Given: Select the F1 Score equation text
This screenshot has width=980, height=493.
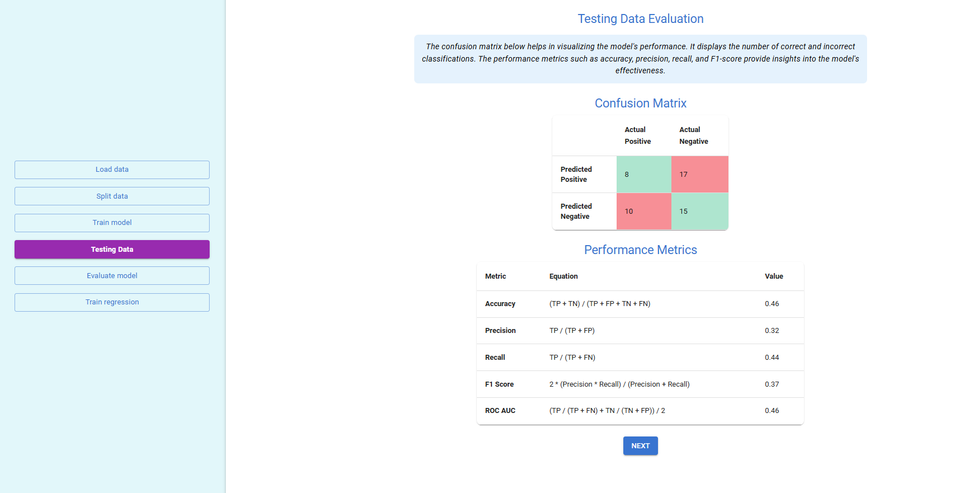Looking at the screenshot, I should [619, 384].
